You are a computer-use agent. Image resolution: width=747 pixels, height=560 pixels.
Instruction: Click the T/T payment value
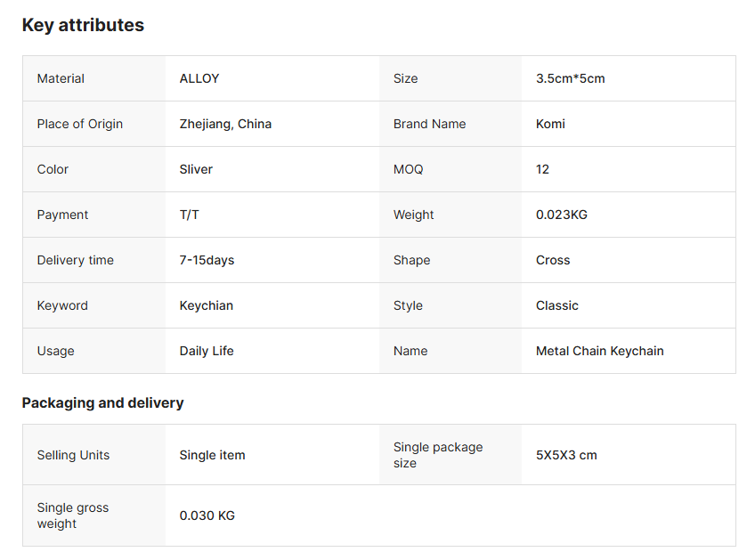point(190,215)
